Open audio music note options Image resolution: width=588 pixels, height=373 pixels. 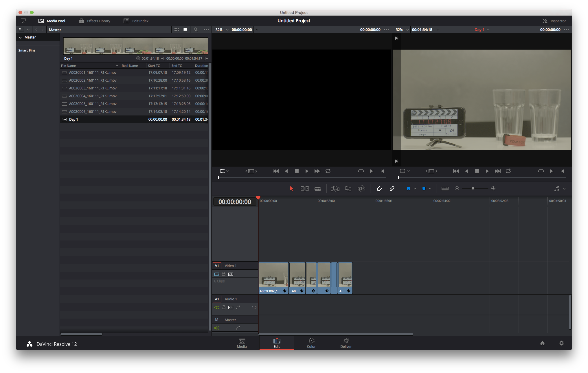[x=557, y=189]
